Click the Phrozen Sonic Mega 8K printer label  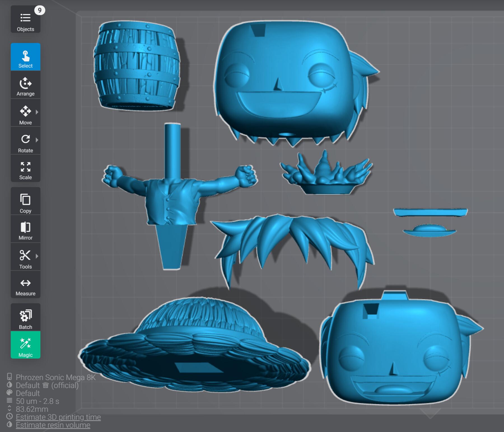pyautogui.click(x=56, y=377)
